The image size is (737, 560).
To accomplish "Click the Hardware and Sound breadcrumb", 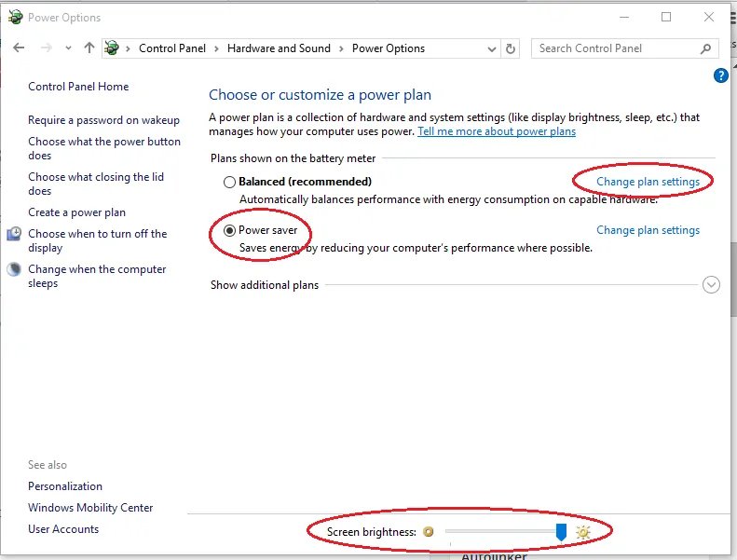I will 279,48.
